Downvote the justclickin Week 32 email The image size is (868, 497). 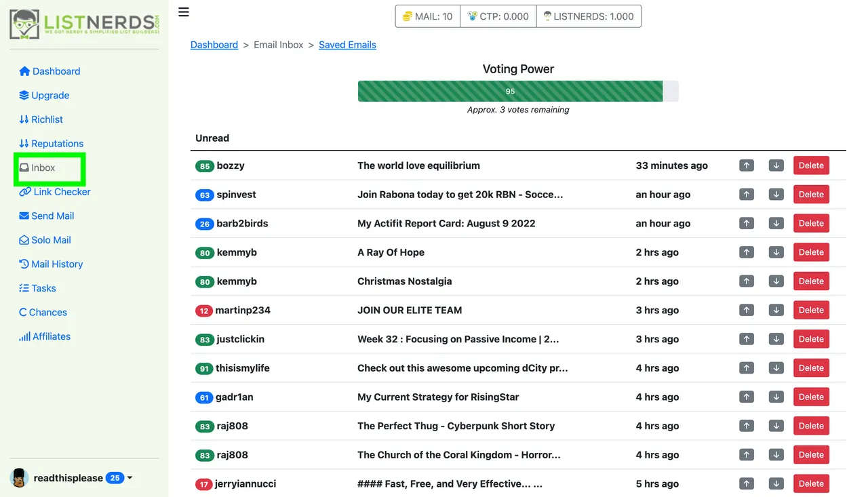[776, 339]
